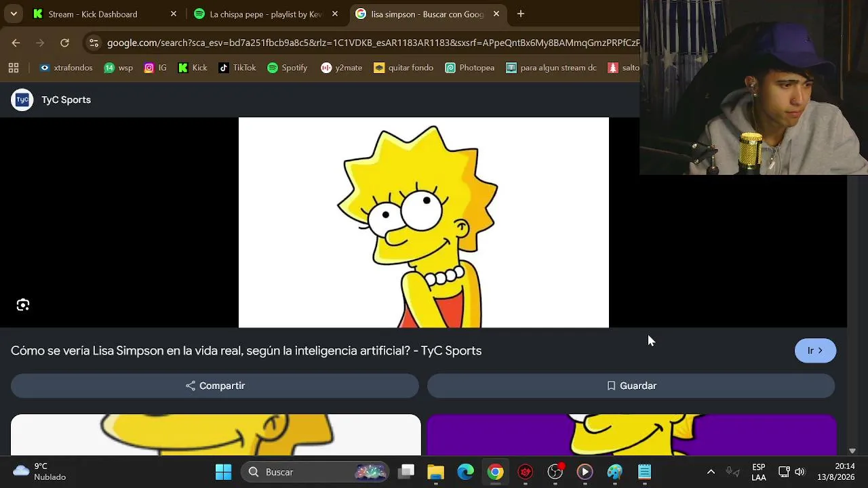868x488 pixels.
Task: Click the taskbar Buscar search box
Action: tap(315, 472)
